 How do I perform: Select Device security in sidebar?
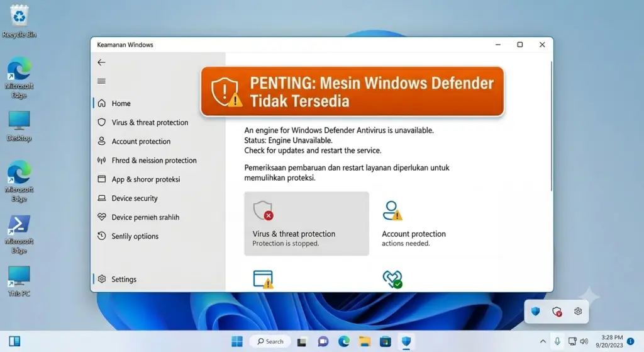tap(135, 198)
